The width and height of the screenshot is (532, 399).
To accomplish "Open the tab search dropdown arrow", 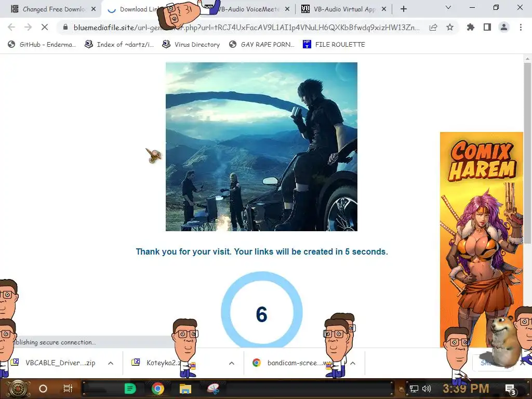I will tap(448, 7).
